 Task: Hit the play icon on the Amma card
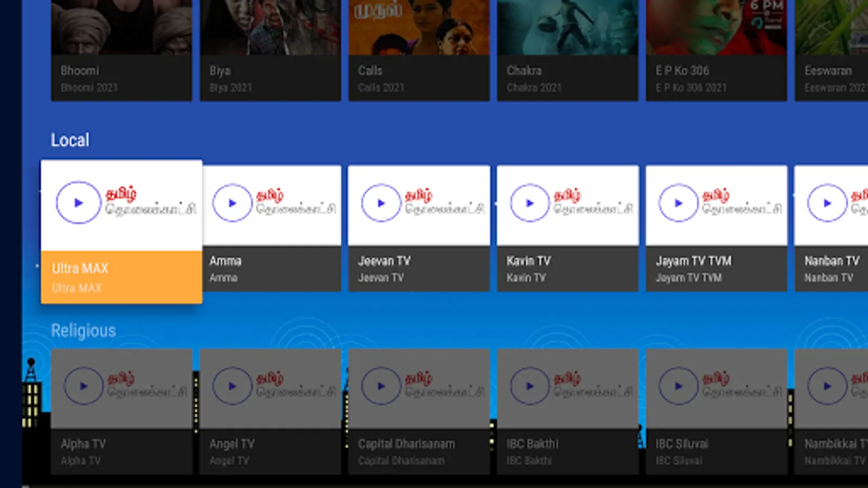coord(232,203)
